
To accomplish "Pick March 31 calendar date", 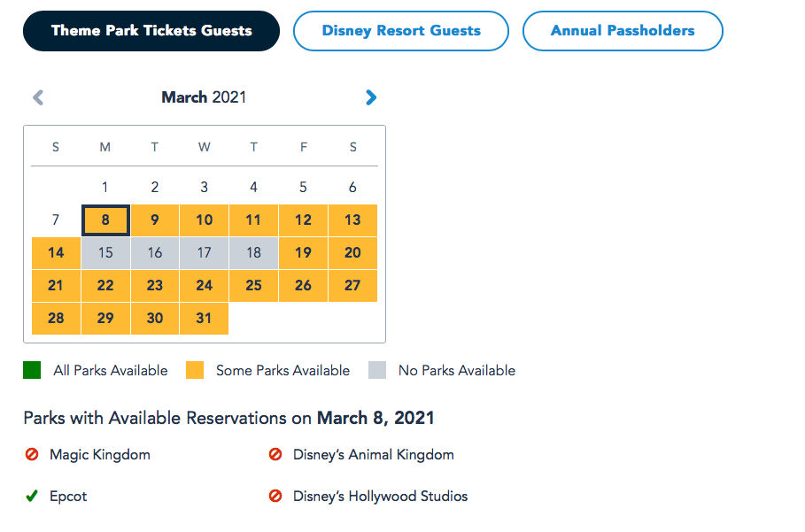I will (x=204, y=319).
